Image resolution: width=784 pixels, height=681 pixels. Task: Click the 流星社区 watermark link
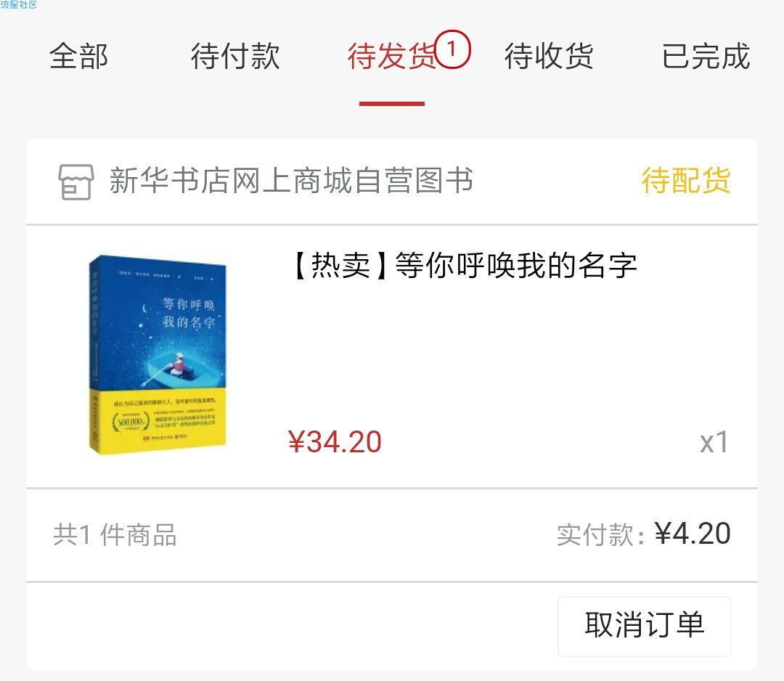click(x=19, y=5)
